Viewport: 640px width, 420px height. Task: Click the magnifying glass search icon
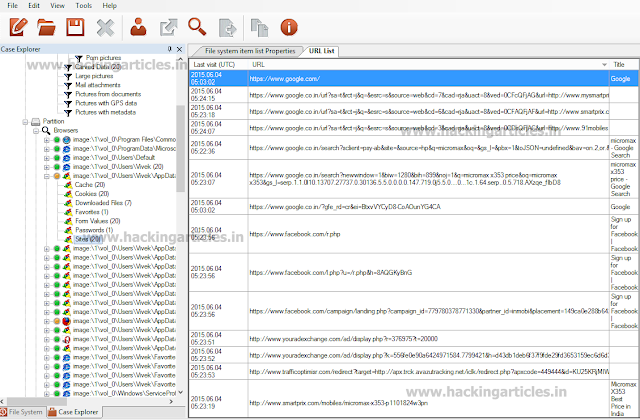tap(197, 27)
